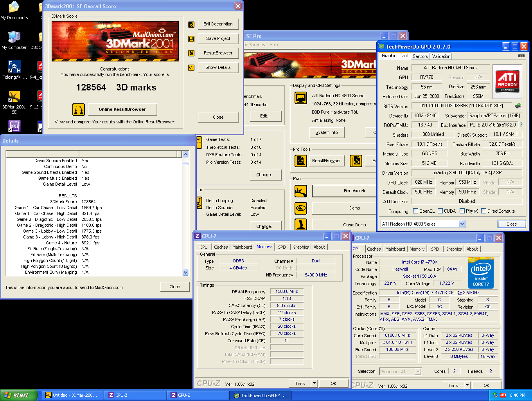This screenshot has height=401, width=532.
Task: Click Edit button in 3DMark project section
Action: click(265, 116)
